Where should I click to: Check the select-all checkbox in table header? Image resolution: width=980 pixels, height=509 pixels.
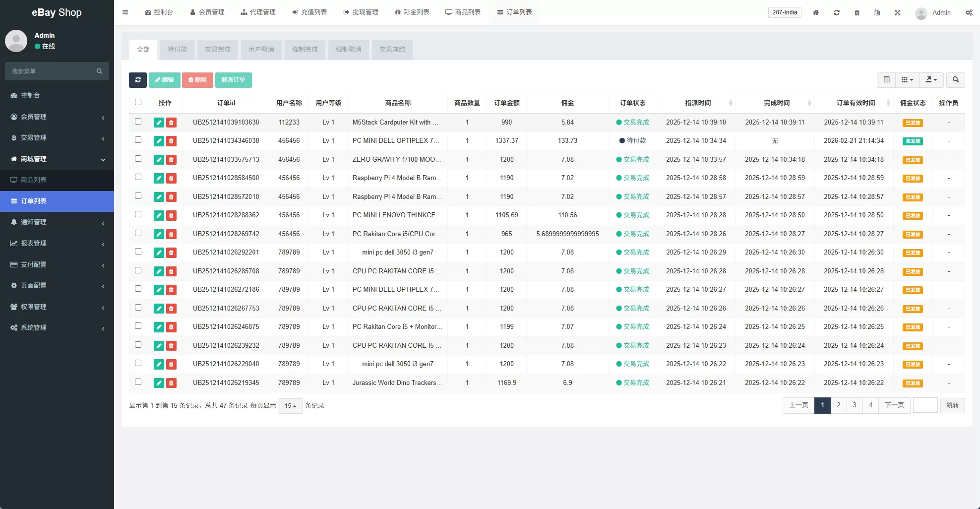click(x=138, y=102)
